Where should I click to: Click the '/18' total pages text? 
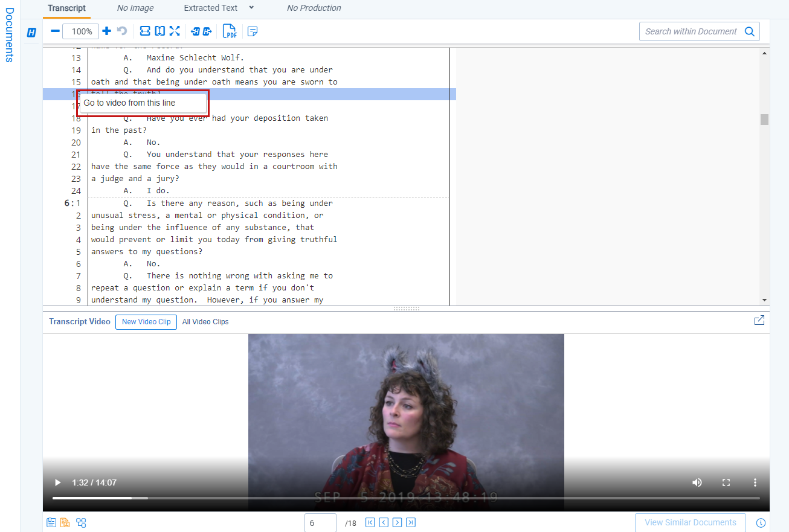pyautogui.click(x=351, y=523)
